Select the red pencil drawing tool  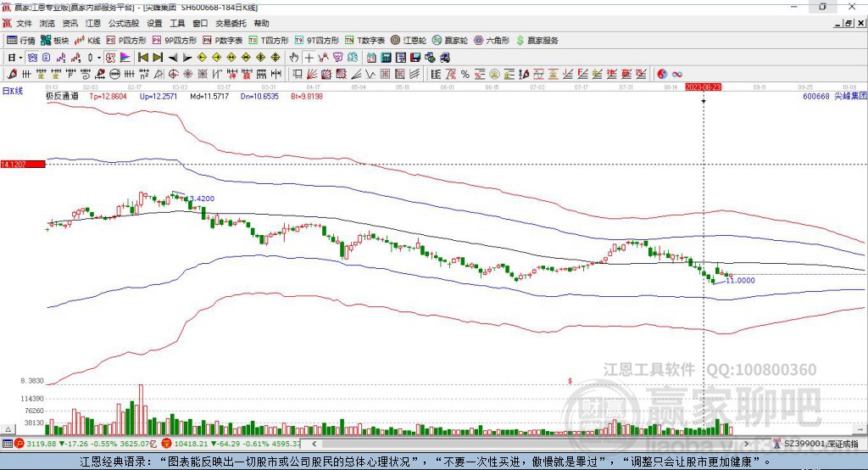12,75
